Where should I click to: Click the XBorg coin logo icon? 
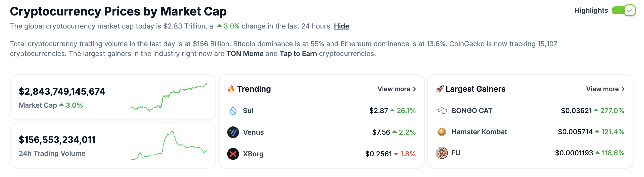(x=233, y=154)
